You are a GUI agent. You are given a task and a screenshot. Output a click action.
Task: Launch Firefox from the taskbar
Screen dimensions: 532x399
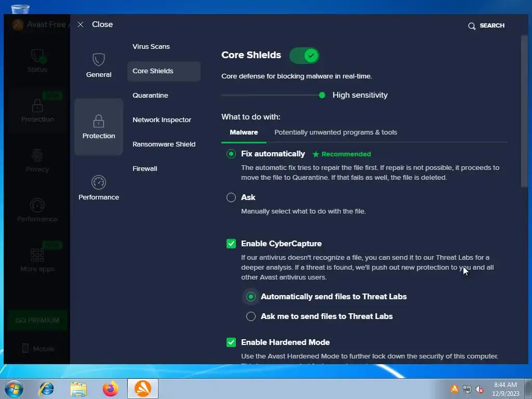coord(111,389)
